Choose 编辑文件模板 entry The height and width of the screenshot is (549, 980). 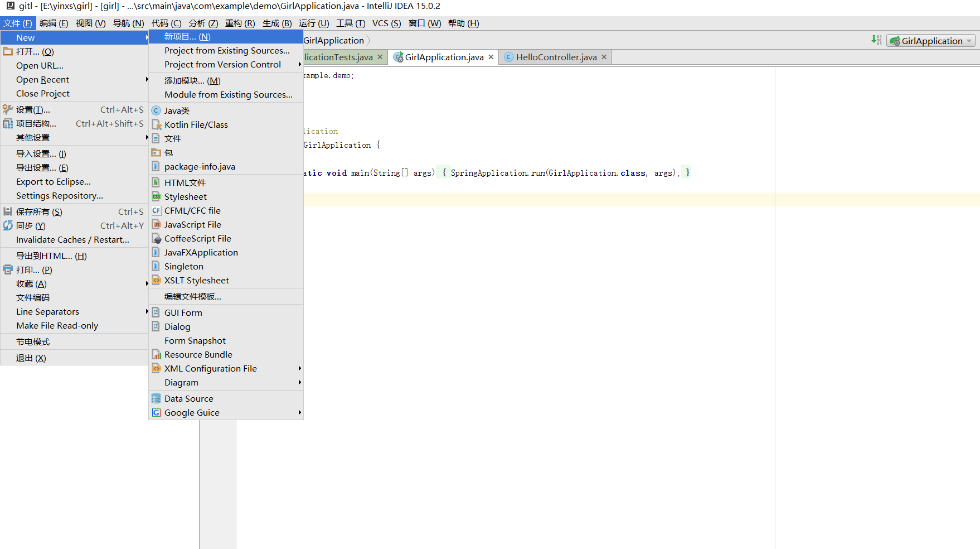coord(226,296)
